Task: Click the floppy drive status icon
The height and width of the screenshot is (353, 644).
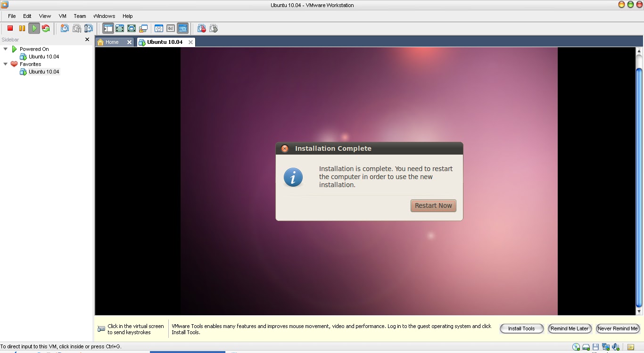Action: [x=596, y=347]
